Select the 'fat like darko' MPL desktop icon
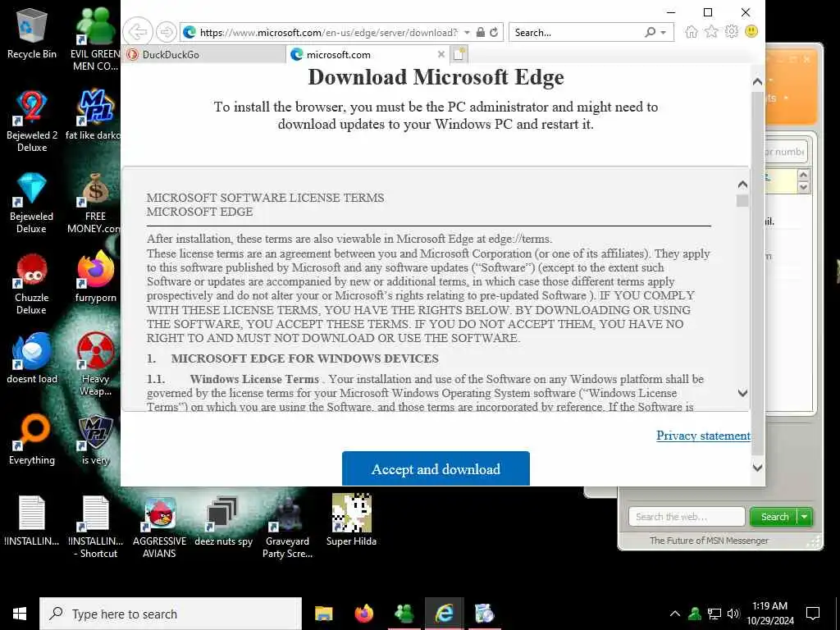Image resolution: width=840 pixels, height=630 pixels. (94, 114)
